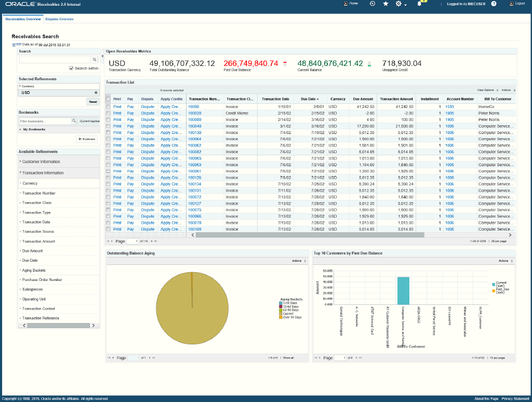Click the Current legend swatch in bar chart

click(x=494, y=284)
